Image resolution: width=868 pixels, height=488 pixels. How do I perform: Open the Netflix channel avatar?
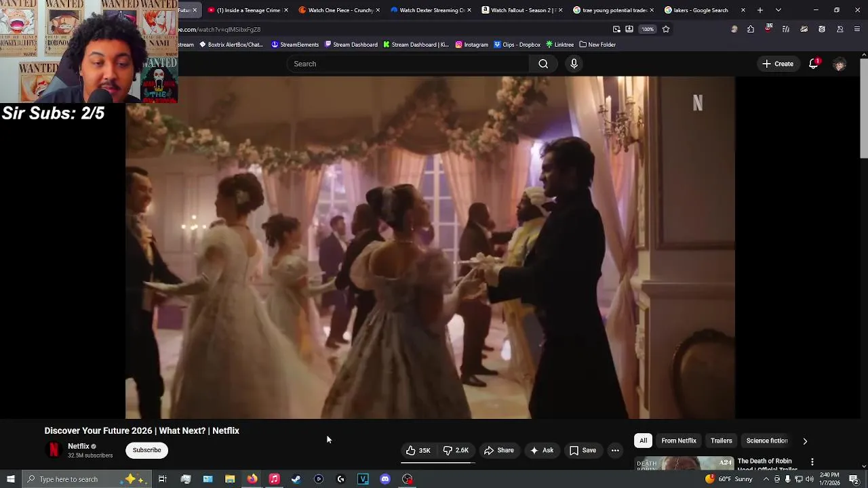pos(54,450)
